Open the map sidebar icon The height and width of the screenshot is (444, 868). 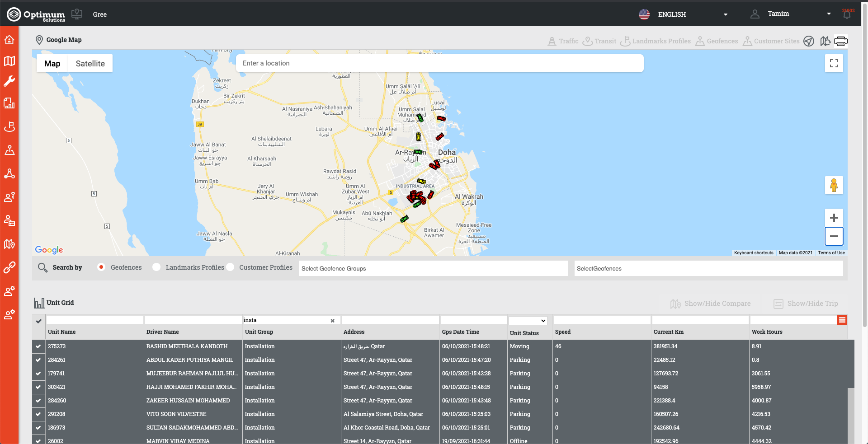[9, 61]
